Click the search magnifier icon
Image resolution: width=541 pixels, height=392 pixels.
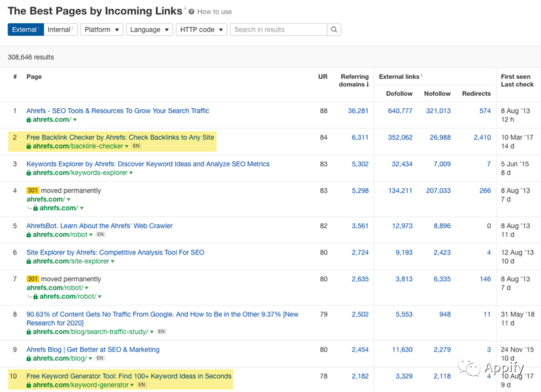334,29
